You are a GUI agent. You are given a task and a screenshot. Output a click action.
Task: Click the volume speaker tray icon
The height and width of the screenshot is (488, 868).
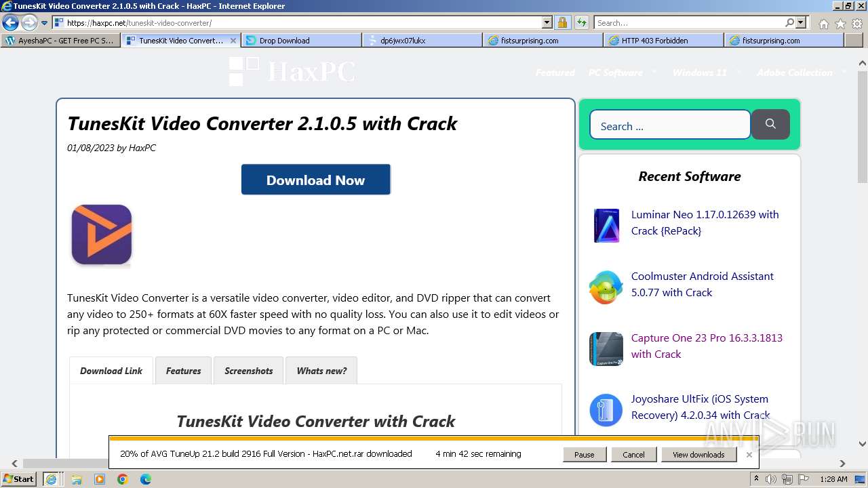(x=771, y=479)
